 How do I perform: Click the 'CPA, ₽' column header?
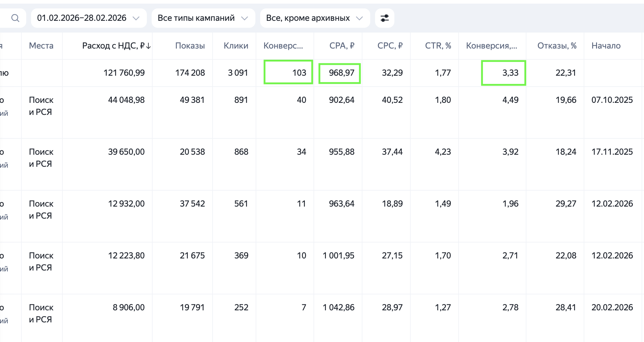tap(342, 46)
